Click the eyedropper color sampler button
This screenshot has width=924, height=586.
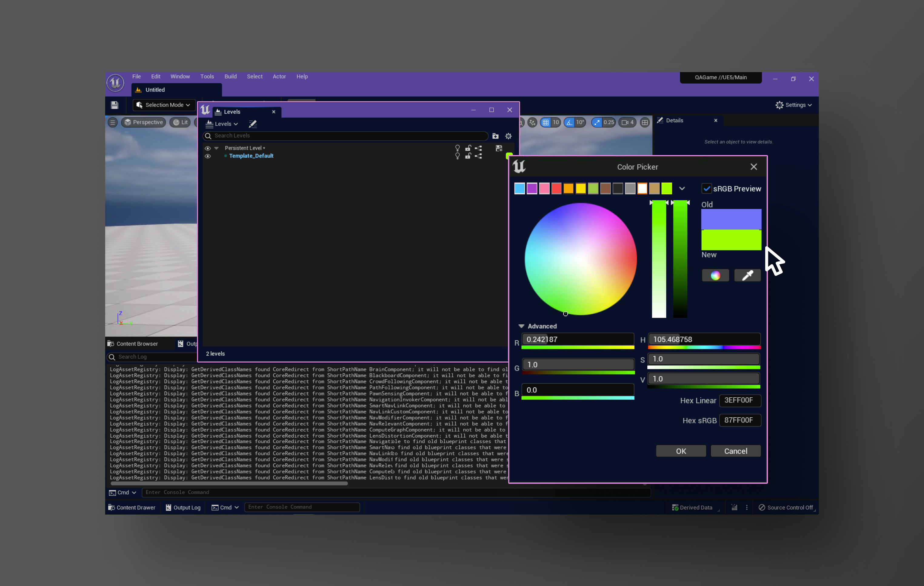tap(747, 275)
